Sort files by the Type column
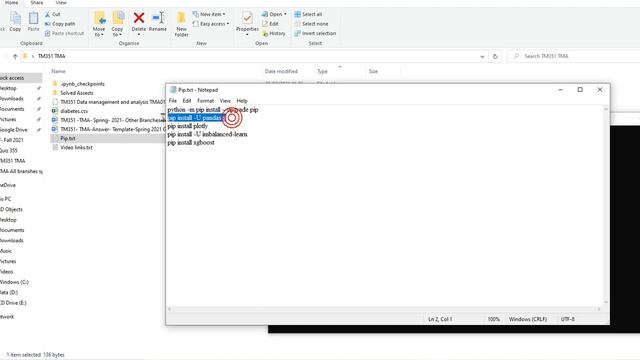The width and height of the screenshot is (640, 360). pos(322,71)
